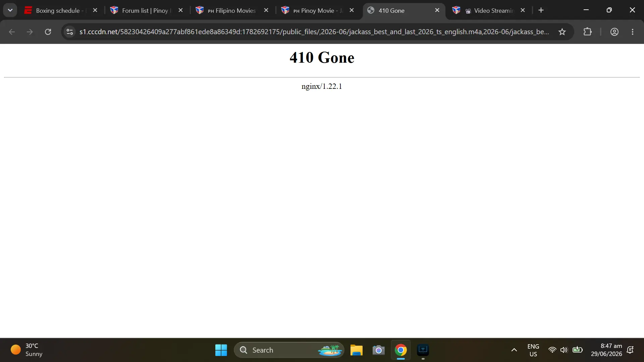This screenshot has height=362, width=644.
Task: Go back to previous page
Action: tap(12, 32)
